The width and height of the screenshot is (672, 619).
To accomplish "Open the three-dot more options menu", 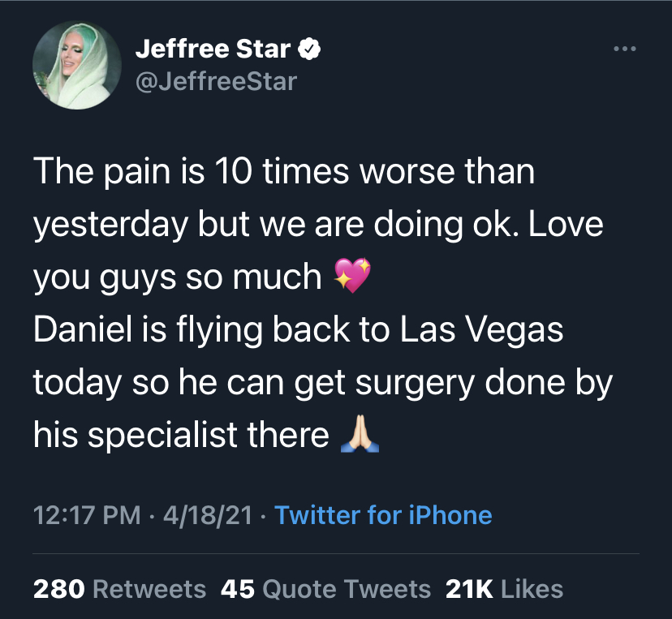I will point(624,49).
